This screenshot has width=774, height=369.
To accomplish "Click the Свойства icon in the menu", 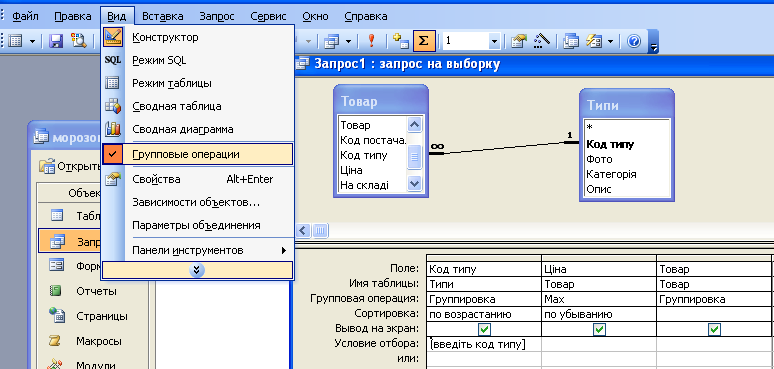I will click(113, 179).
